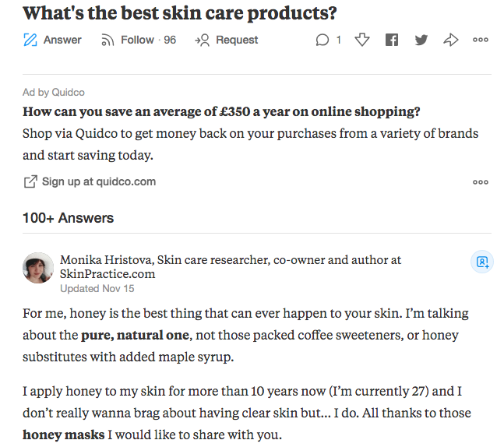Click the 100+ Answers heading
This screenshot has height=447, width=504.
click(68, 218)
